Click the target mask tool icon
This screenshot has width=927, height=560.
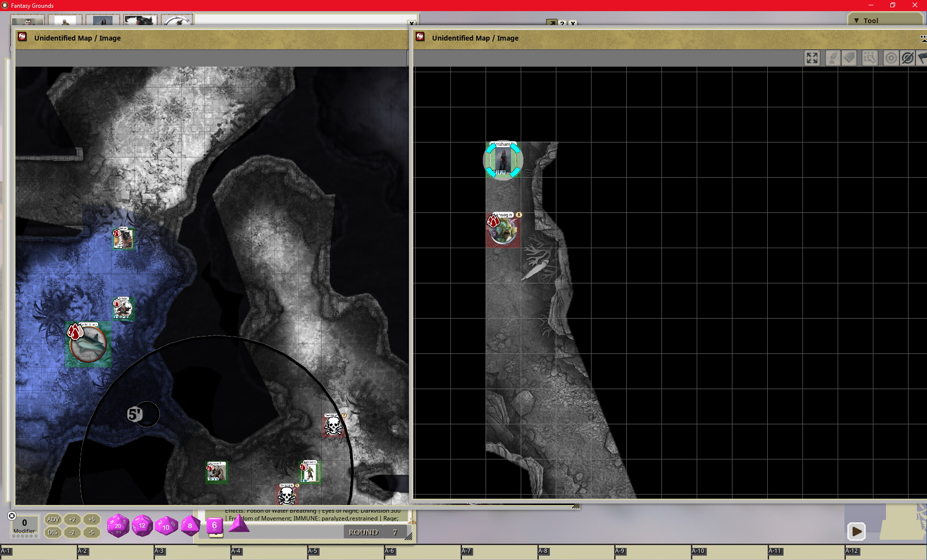pos(891,58)
